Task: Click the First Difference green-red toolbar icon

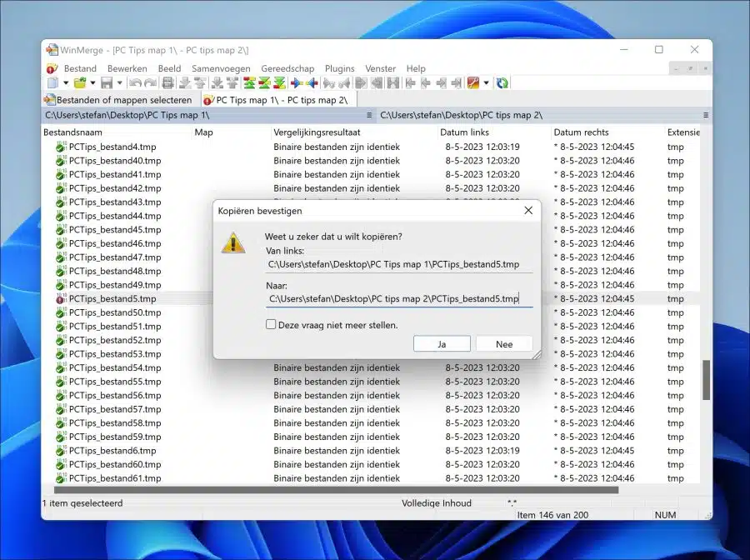Action: coord(249,83)
